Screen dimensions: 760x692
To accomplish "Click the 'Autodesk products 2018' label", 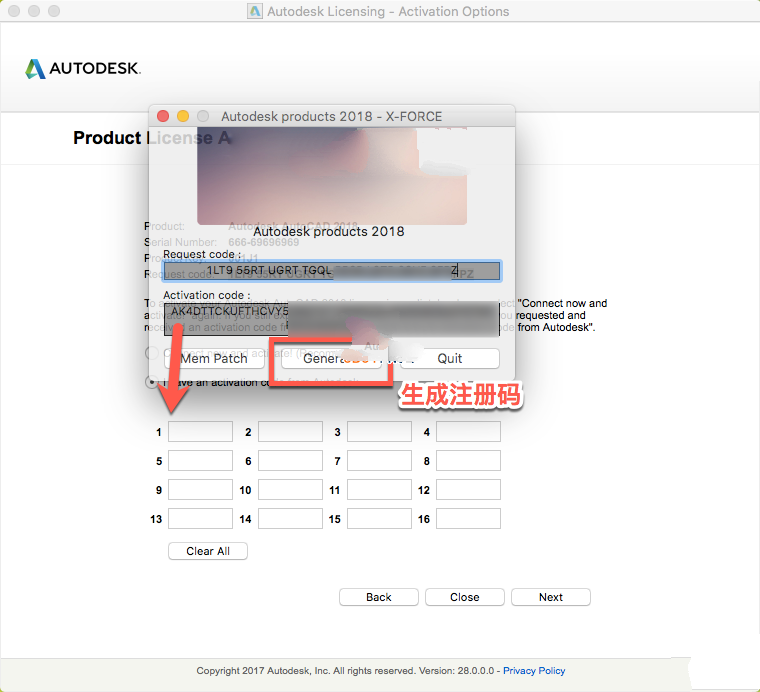I will 329,232.
